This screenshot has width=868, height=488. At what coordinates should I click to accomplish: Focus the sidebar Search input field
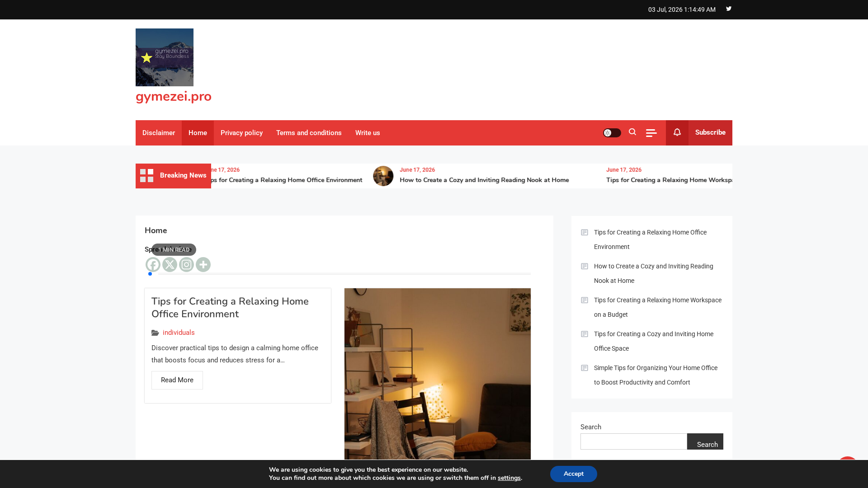click(x=634, y=441)
